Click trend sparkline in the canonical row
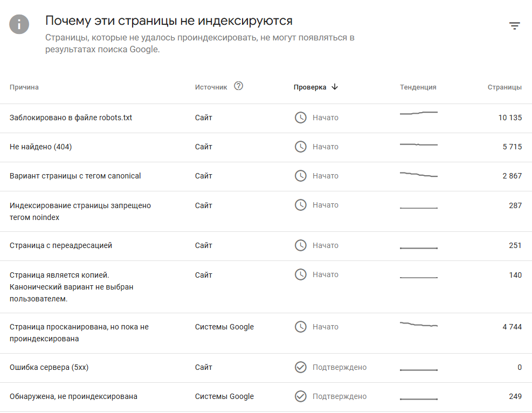 pyautogui.click(x=418, y=175)
